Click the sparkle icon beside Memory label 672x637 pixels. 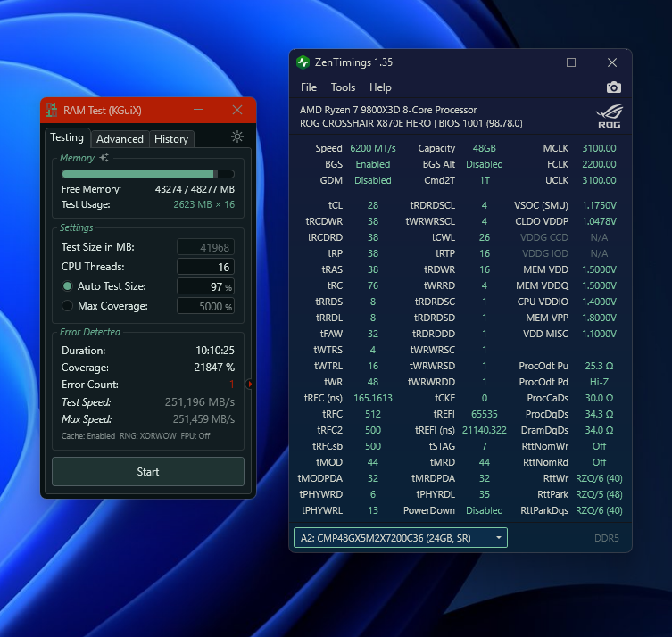coord(104,158)
